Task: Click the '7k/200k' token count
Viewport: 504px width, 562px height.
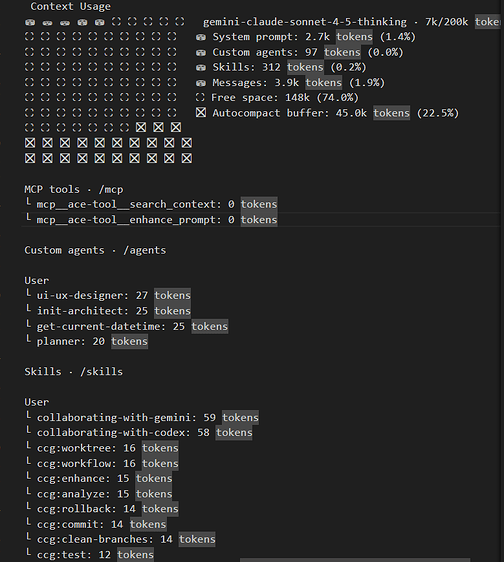Action: click(446, 22)
